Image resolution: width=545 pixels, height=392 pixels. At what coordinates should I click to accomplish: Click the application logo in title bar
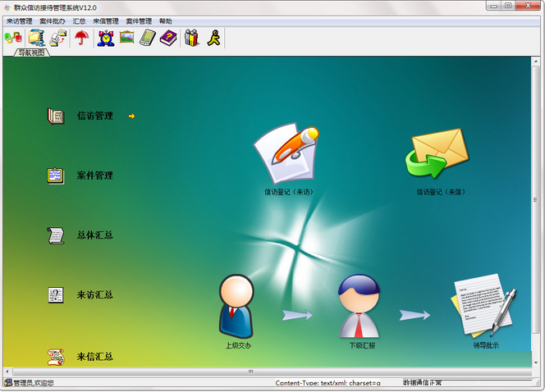coord(7,7)
